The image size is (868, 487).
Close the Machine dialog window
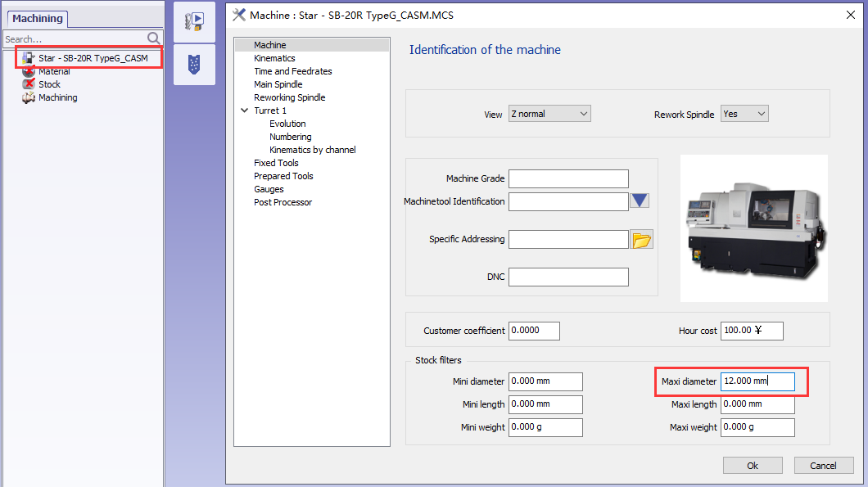coord(849,14)
